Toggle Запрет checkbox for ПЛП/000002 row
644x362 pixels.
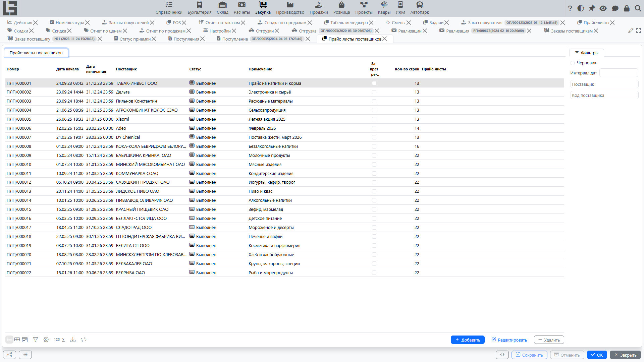tap(374, 92)
